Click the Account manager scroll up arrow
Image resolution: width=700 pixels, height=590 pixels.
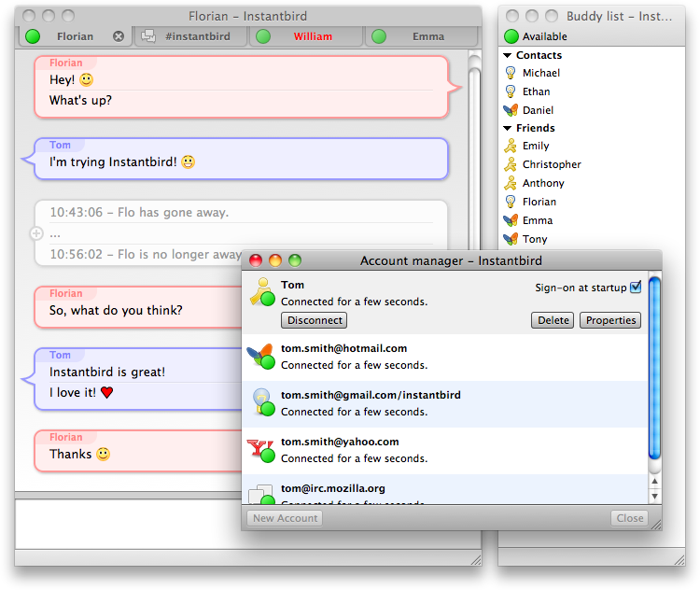654,481
